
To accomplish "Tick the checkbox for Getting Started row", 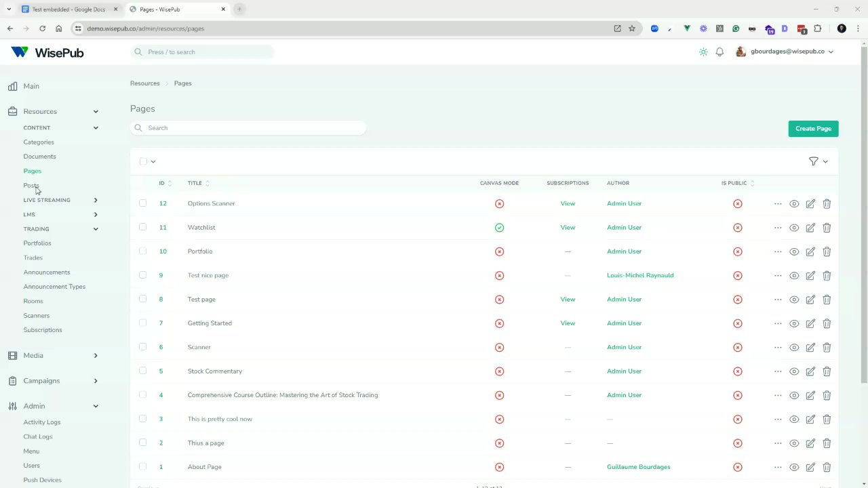I will (142, 323).
